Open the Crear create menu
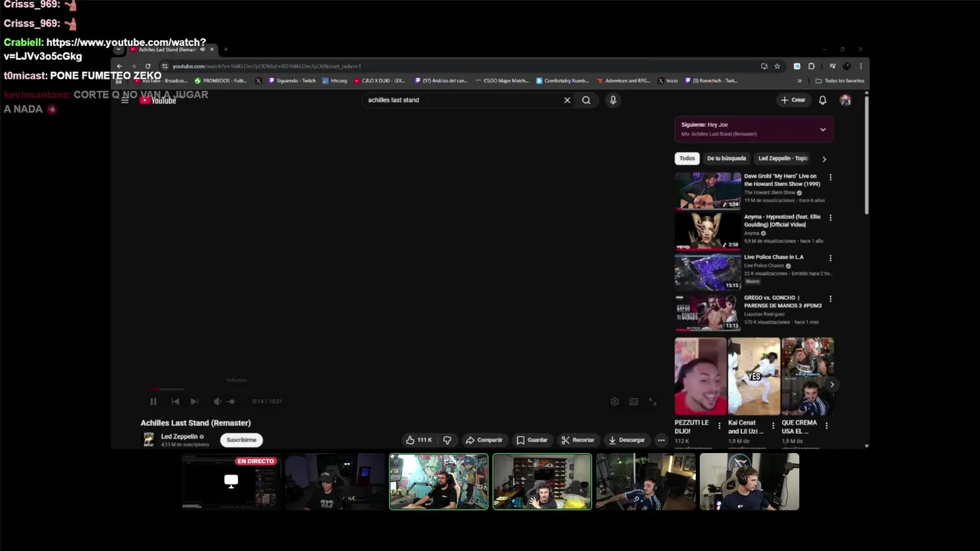980x551 pixels. (793, 100)
